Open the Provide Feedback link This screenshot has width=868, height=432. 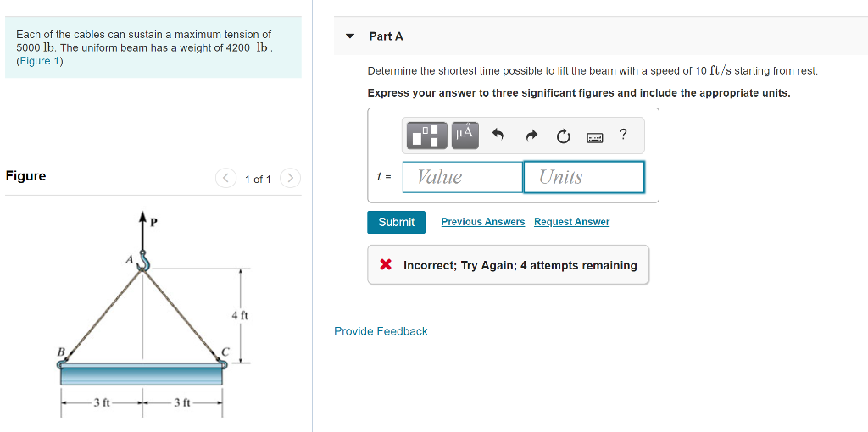381,331
